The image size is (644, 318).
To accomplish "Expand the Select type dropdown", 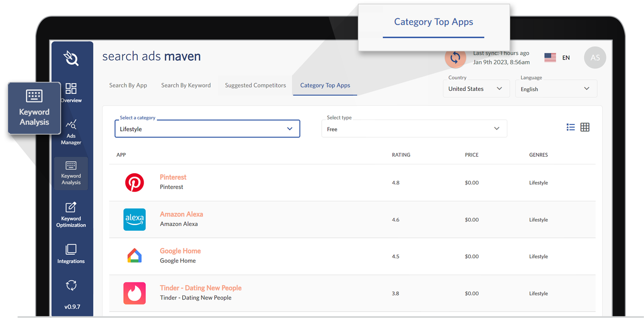I will (414, 129).
